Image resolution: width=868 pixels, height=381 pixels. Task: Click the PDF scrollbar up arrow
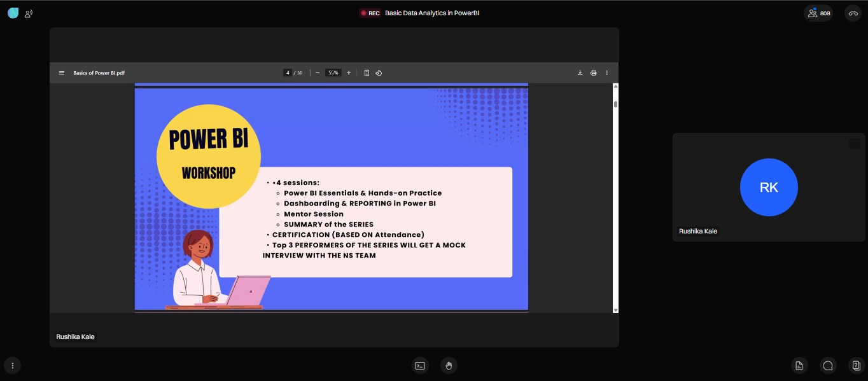tap(615, 87)
